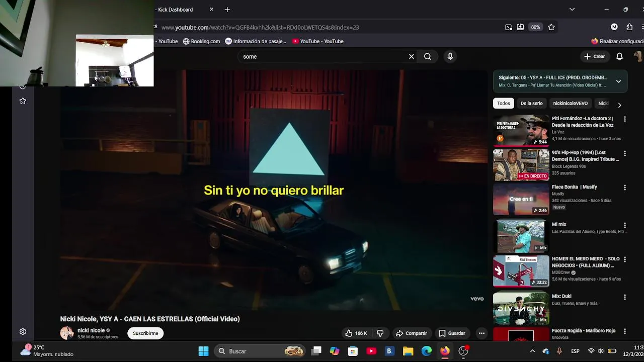The image size is (644, 362).
Task: Open Flaca Bonita Musify thumbnail
Action: point(521,199)
